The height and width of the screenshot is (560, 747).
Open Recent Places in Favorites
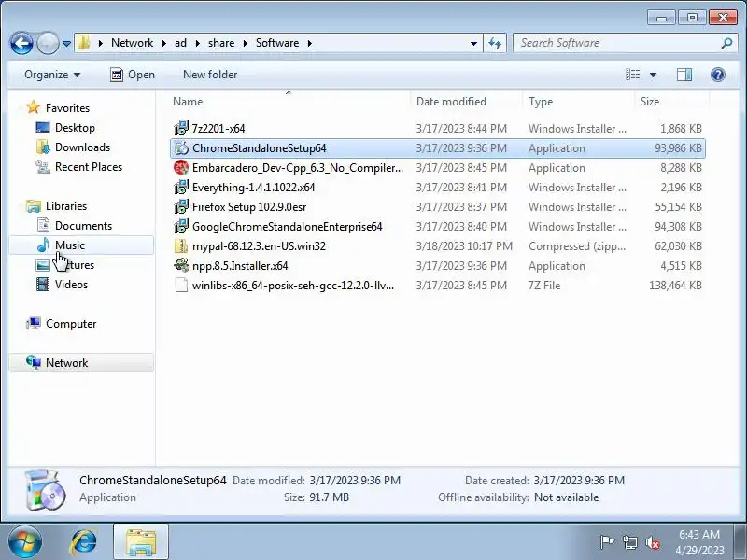(x=89, y=167)
